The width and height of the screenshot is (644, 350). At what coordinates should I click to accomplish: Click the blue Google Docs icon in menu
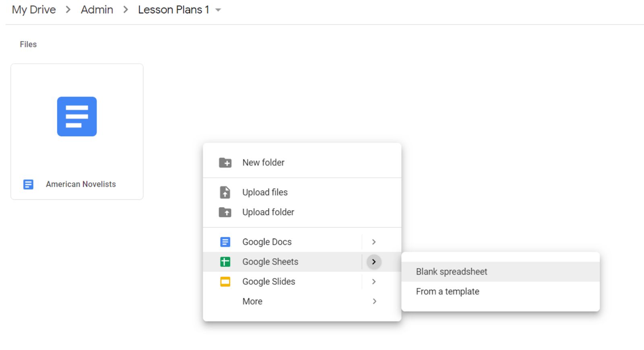(x=225, y=242)
